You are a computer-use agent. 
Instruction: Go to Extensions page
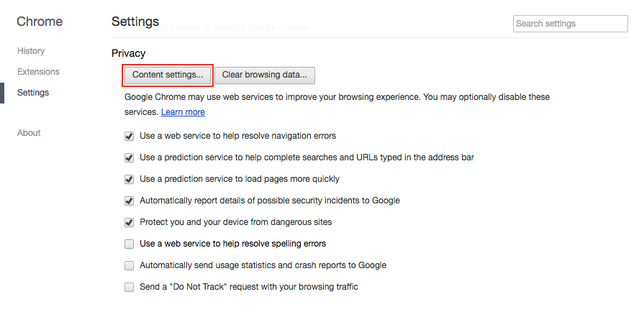click(38, 72)
